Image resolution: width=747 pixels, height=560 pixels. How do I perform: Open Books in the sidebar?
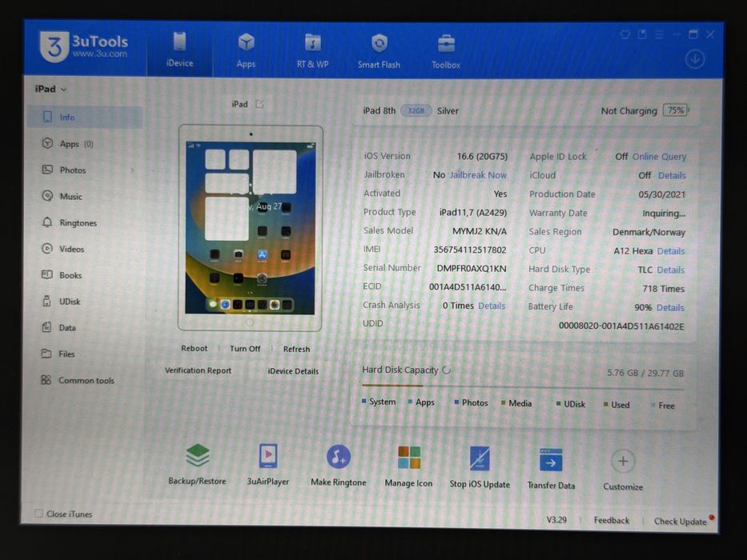[85, 275]
